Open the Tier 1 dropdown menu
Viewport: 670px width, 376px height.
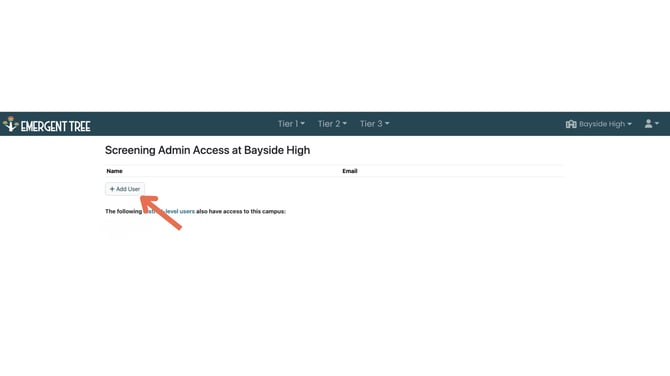291,124
